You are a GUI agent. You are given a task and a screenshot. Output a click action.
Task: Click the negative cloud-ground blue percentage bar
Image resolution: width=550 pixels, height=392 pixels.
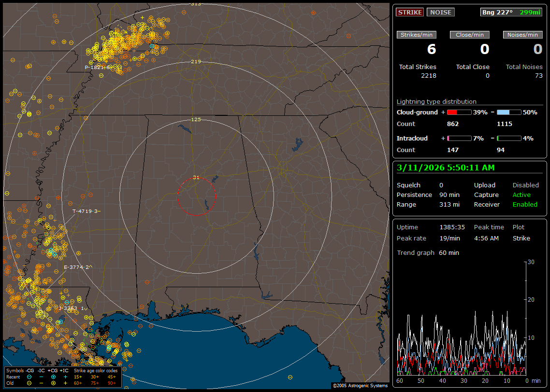(509, 112)
